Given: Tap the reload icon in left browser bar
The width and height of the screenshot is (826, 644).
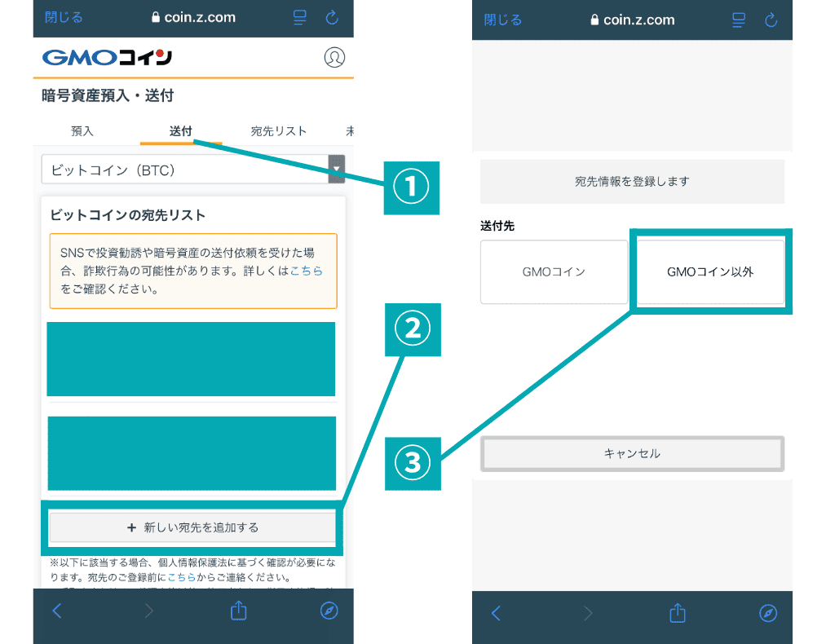Looking at the screenshot, I should point(332,18).
